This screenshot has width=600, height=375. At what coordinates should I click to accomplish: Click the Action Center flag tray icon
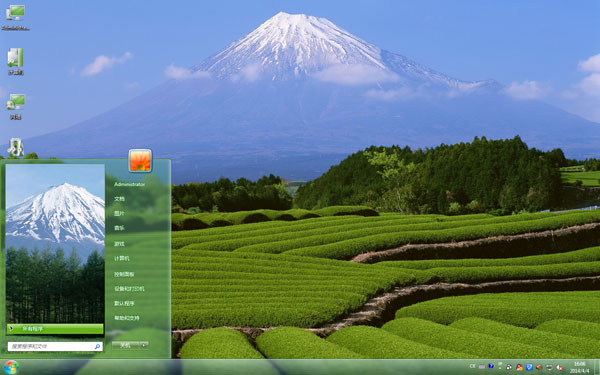tap(500, 365)
